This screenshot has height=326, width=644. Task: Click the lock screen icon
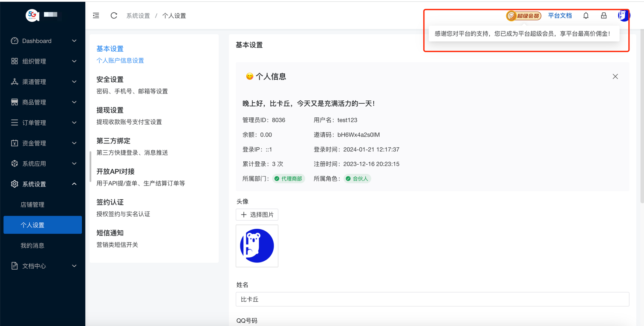click(604, 15)
